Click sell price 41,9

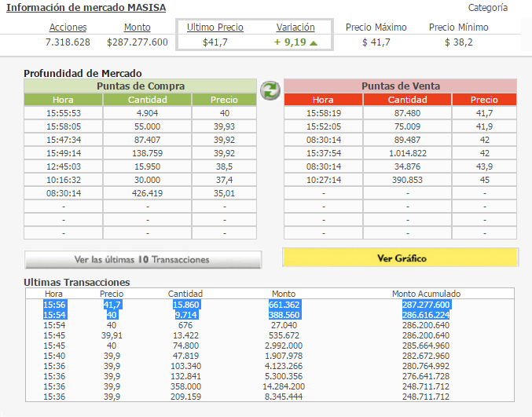coord(484,126)
